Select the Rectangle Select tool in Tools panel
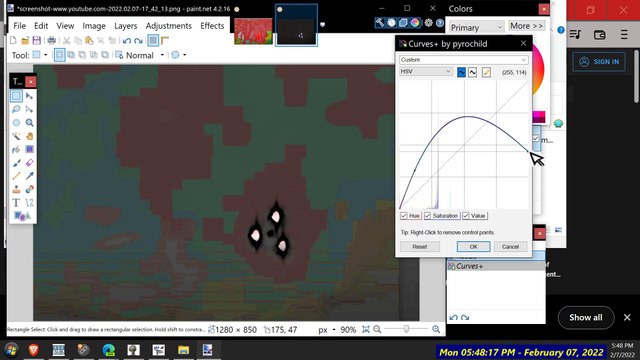 pyautogui.click(x=16, y=96)
